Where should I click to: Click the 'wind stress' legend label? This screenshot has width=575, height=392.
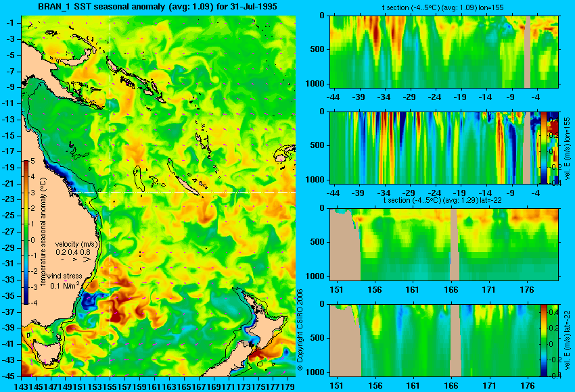tap(64, 276)
